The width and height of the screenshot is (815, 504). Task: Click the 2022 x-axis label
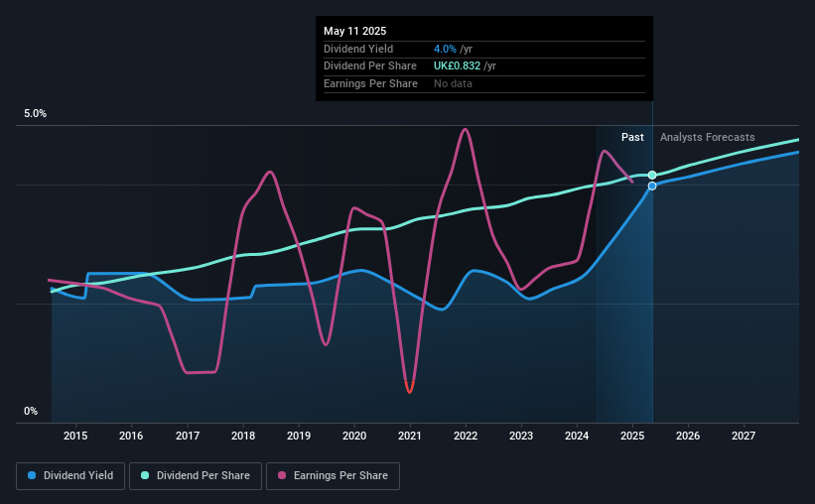(466, 436)
